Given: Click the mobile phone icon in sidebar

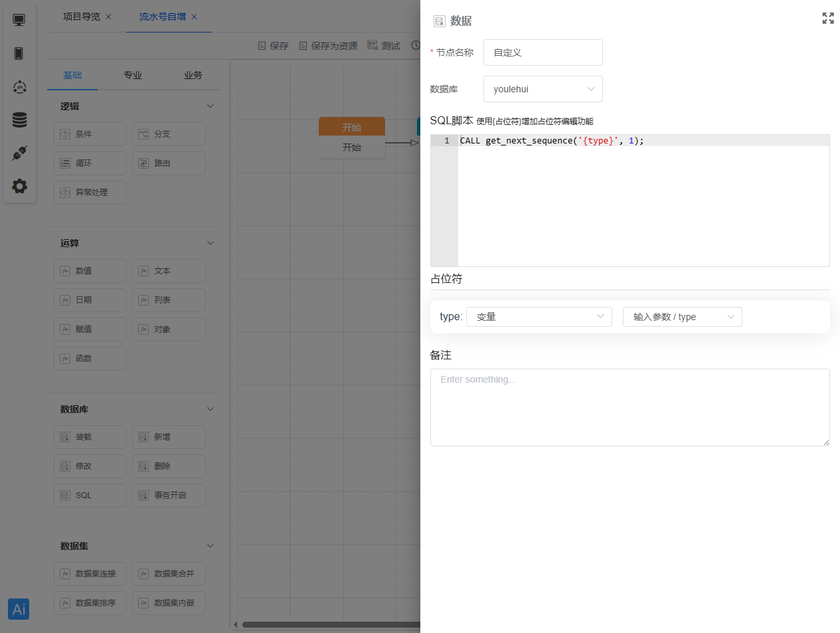Looking at the screenshot, I should pyautogui.click(x=19, y=53).
